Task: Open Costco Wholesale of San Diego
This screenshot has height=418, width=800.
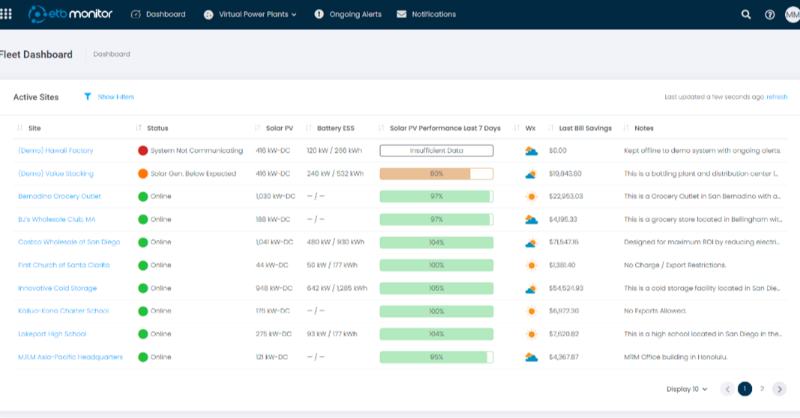Action: point(69,242)
